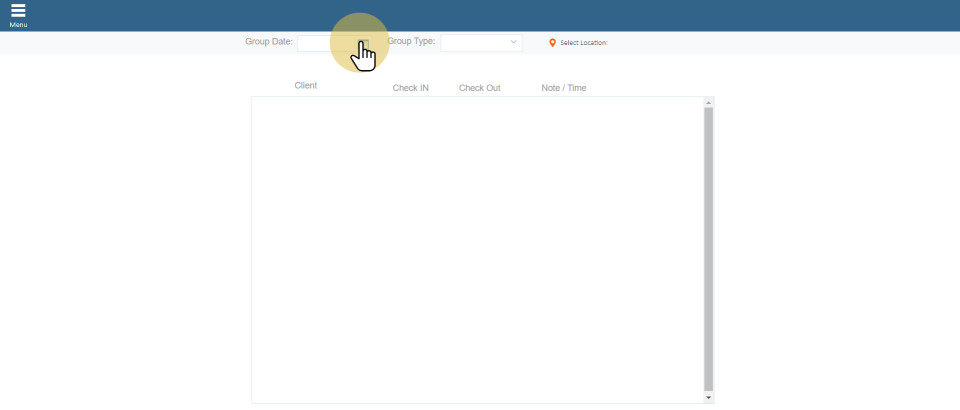Click the Menu label under the hamburger icon
The height and width of the screenshot is (410, 960).
[x=18, y=25]
